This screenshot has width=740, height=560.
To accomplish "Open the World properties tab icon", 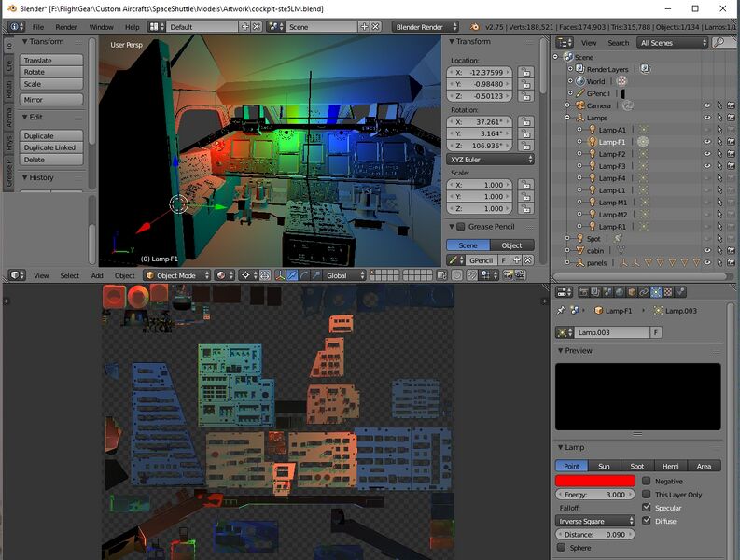I will click(620, 292).
